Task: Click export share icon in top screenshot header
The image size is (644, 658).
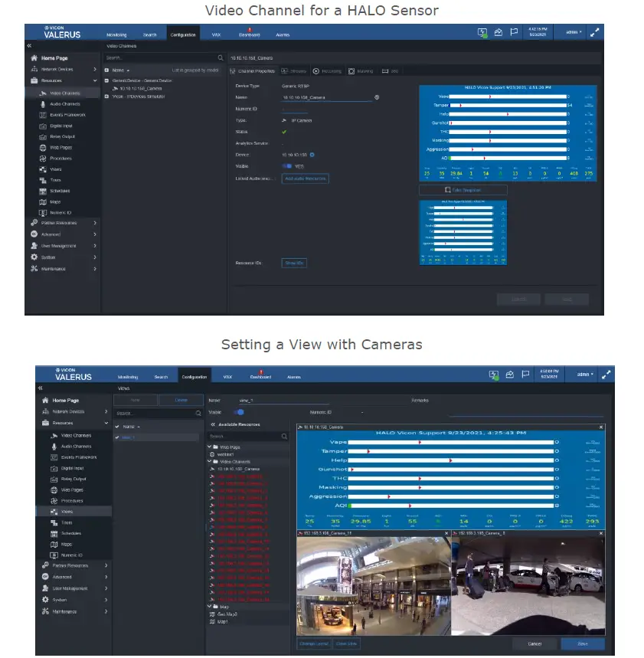Action: tap(498, 32)
